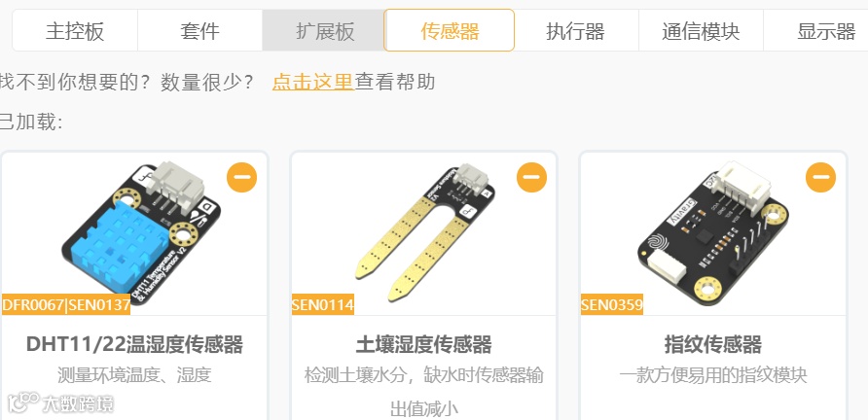
Task: Click the SEN0359 product code label
Action: [612, 304]
